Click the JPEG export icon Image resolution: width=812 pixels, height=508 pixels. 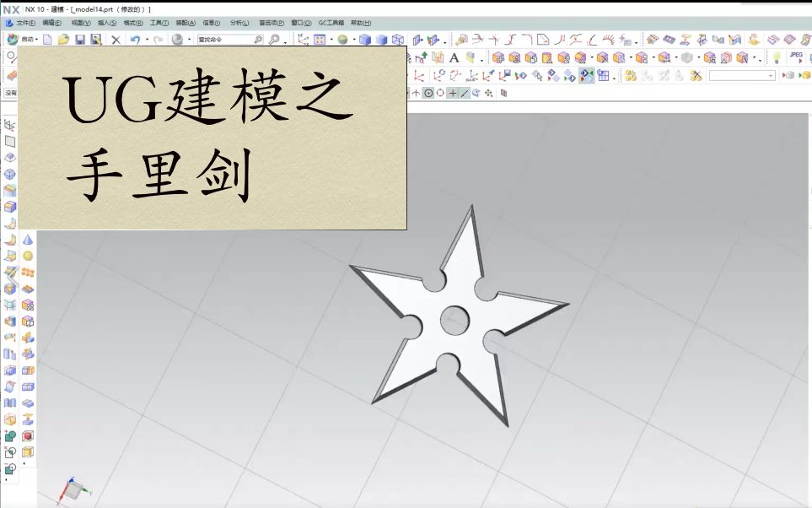(x=797, y=57)
